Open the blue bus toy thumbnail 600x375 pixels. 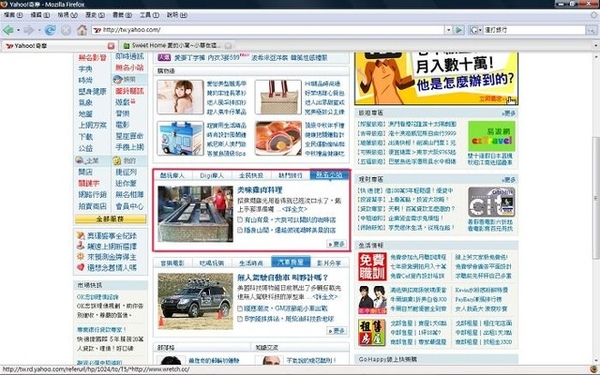(180, 139)
